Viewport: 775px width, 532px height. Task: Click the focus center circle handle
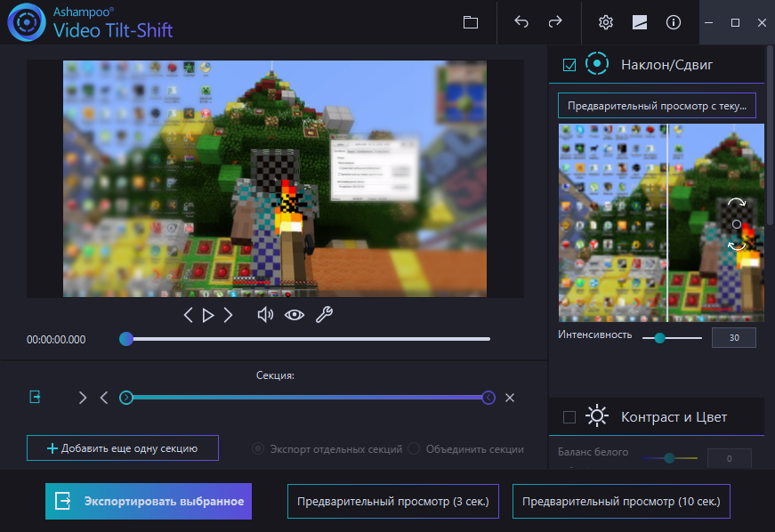[x=737, y=224]
